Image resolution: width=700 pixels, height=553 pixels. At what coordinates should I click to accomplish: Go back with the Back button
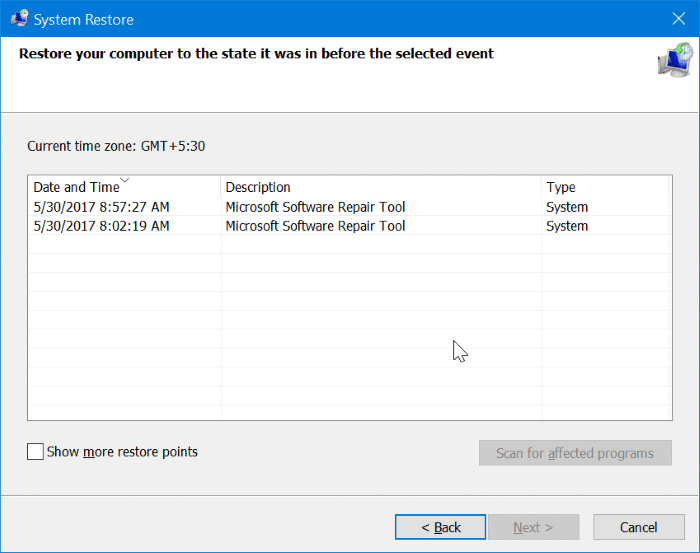pyautogui.click(x=440, y=527)
